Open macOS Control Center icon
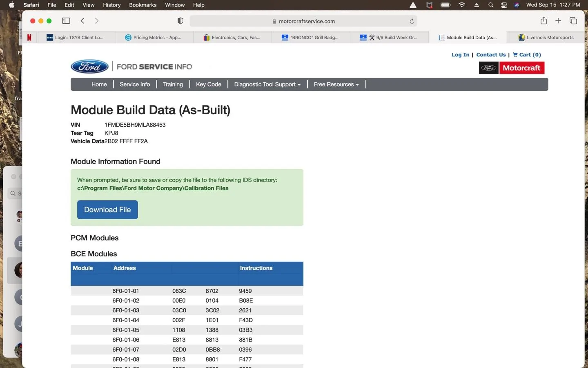The width and height of the screenshot is (588, 368). pos(504,5)
